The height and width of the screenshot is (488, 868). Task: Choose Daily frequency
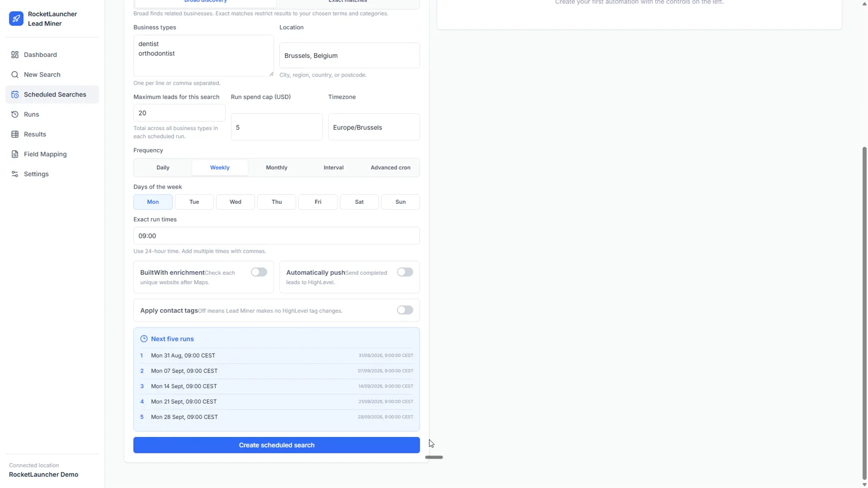[x=163, y=168]
